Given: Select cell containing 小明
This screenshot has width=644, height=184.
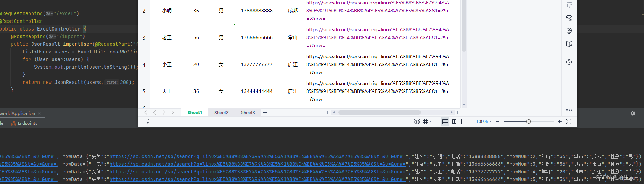Looking at the screenshot, I should (x=167, y=11).
